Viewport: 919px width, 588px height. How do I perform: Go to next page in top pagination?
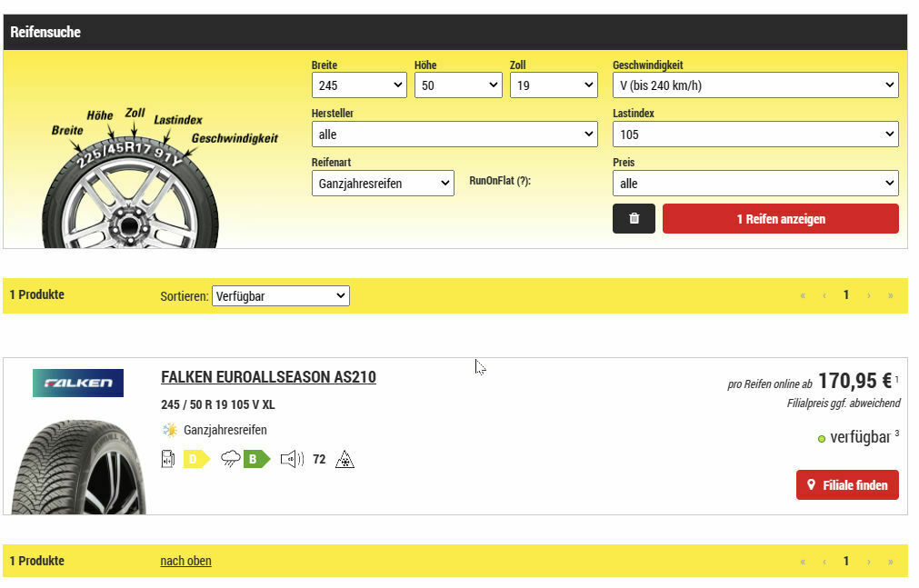(x=868, y=295)
